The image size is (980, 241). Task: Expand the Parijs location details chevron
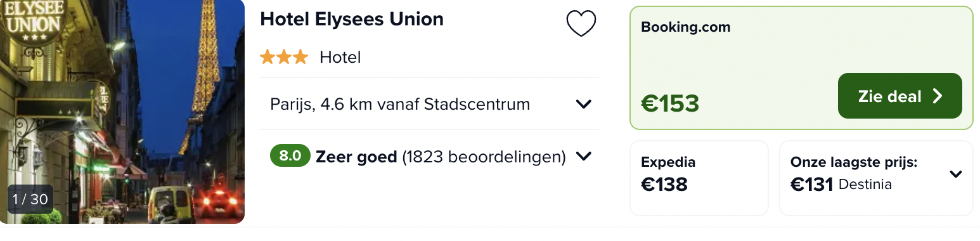coord(583,104)
